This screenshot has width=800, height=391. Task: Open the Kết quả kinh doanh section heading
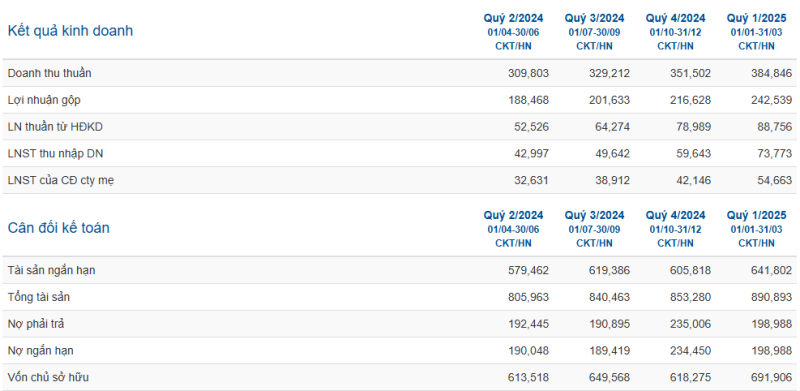(x=70, y=31)
